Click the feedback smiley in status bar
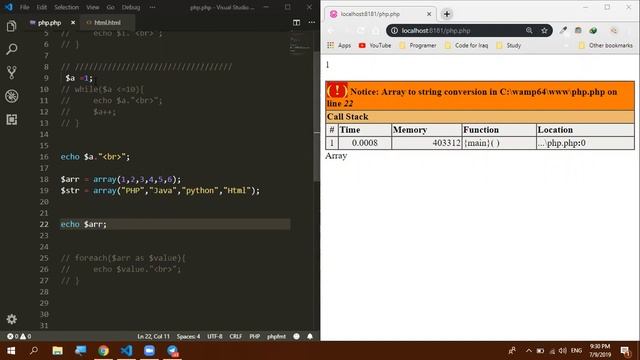The height and width of the screenshot is (360, 640). (296, 336)
